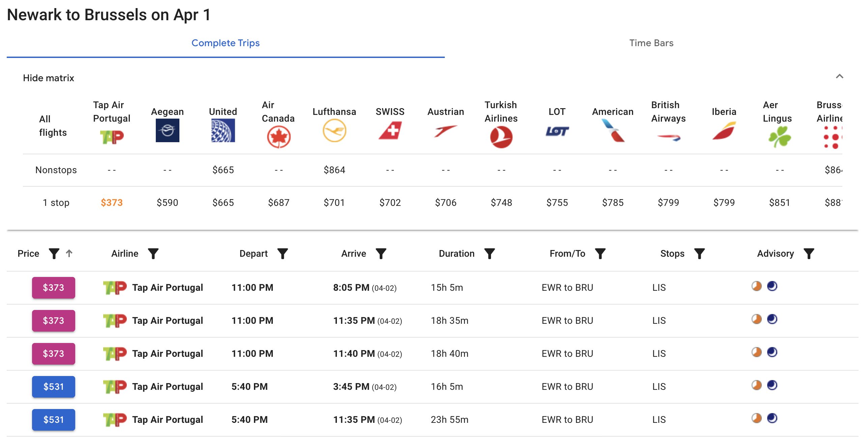Screen dimensions: 868x438
Task: Switch to Time Bars tab
Action: click(x=652, y=43)
